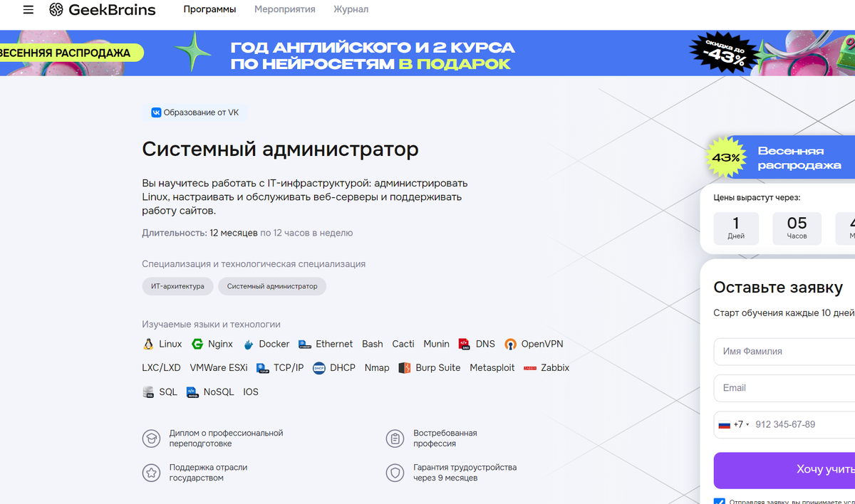The width and height of the screenshot is (855, 504).
Task: Click the -43% discount sticker on banner
Action: (x=723, y=54)
